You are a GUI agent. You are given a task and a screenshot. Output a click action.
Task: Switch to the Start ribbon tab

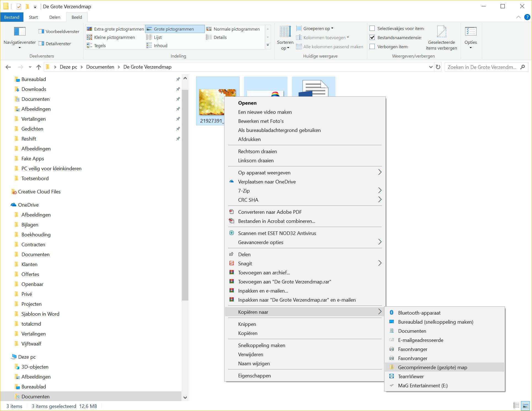(33, 17)
